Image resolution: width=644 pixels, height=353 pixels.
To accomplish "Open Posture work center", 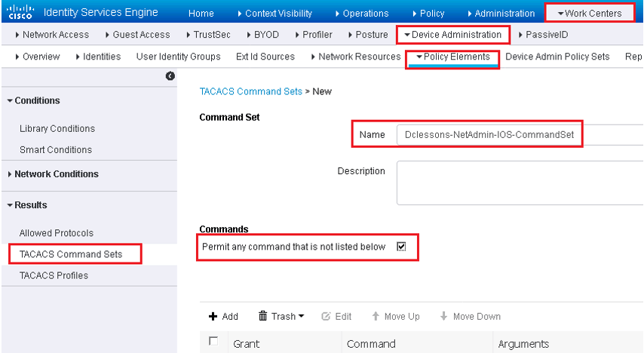I will point(368,35).
